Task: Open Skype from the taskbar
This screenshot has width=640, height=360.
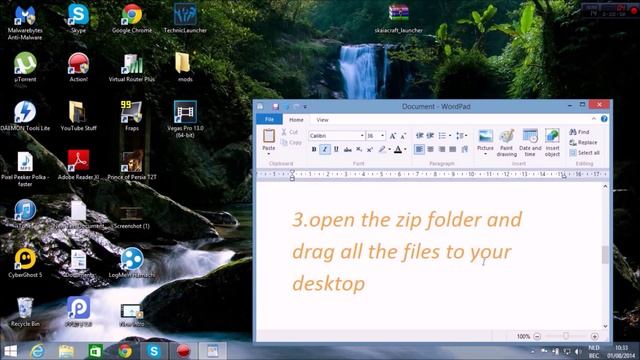Action: click(x=154, y=351)
